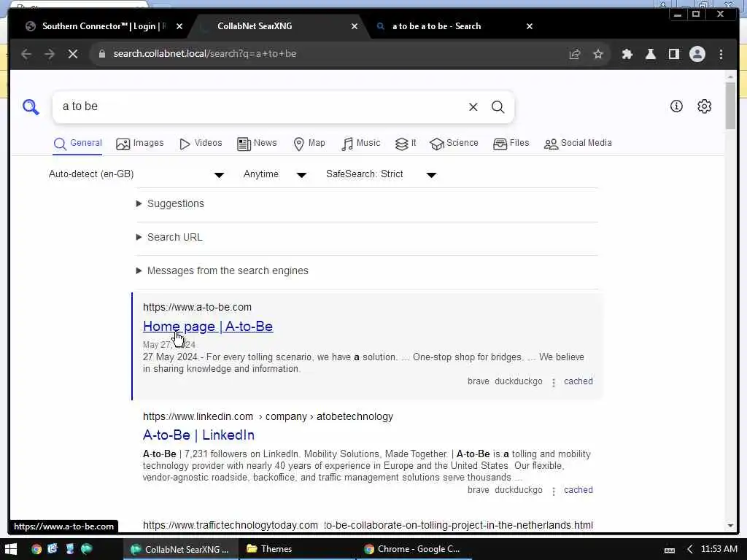Launch Chrome from taskbar pinned icon
The height and width of the screenshot is (560, 747).
pos(36,549)
